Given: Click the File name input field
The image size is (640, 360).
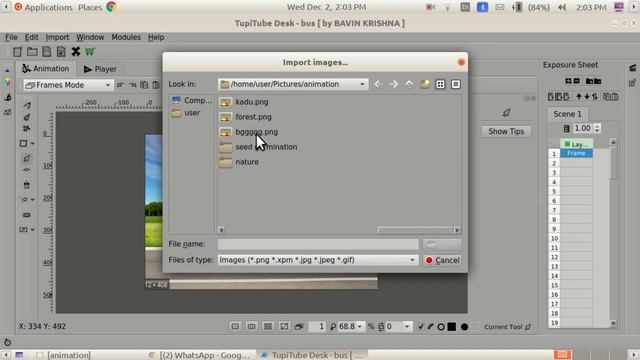Looking at the screenshot, I should click(x=318, y=244).
